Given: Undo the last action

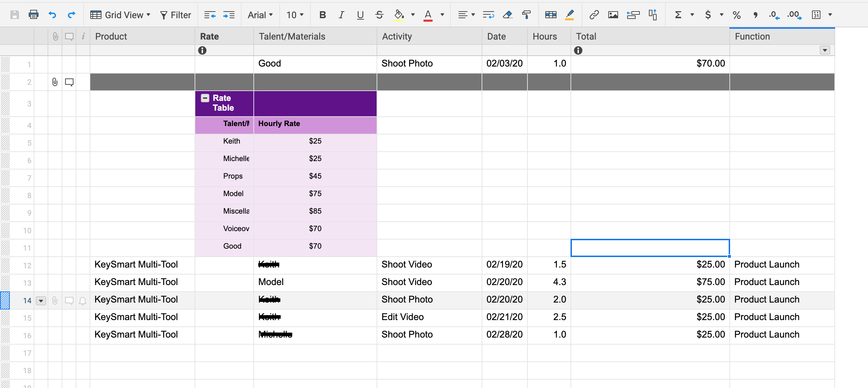Looking at the screenshot, I should point(52,15).
